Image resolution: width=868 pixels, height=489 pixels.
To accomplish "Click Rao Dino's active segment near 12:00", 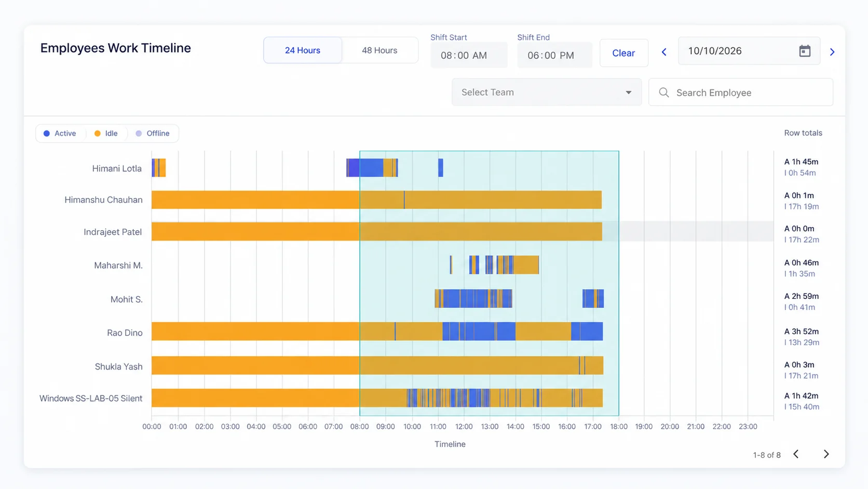I will (x=479, y=332).
